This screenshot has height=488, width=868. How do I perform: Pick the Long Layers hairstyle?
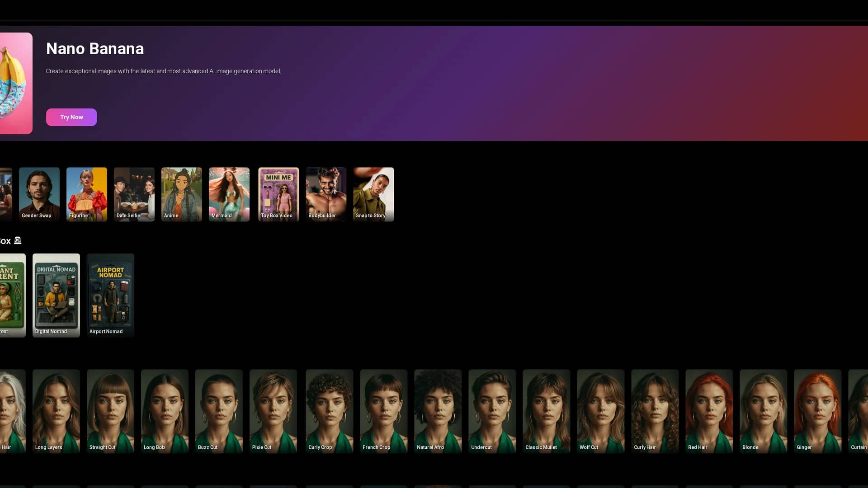coord(56,411)
